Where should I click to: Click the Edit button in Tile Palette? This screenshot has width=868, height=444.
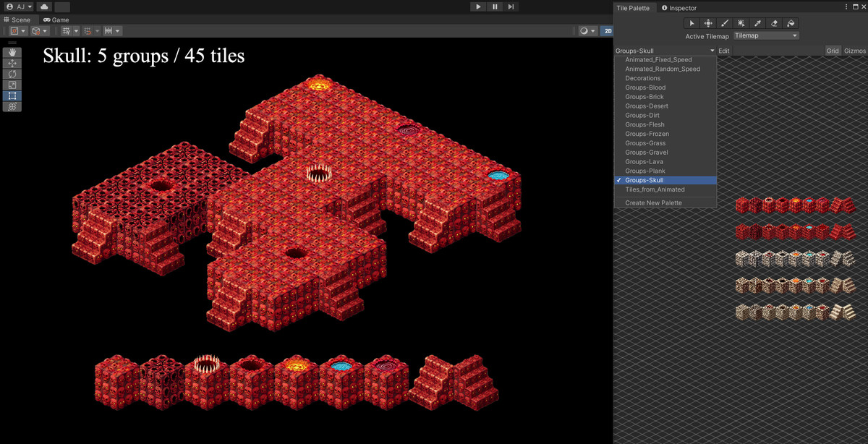723,50
